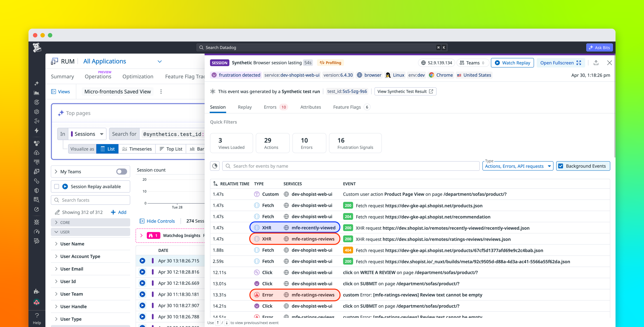The width and height of the screenshot is (644, 327).
Task: Click the Help question mark icon
Action: (37, 315)
